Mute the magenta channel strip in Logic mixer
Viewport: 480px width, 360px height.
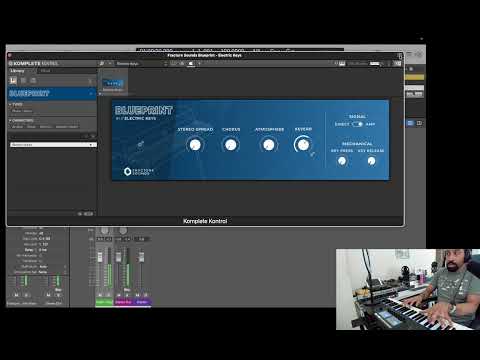(x=119, y=295)
